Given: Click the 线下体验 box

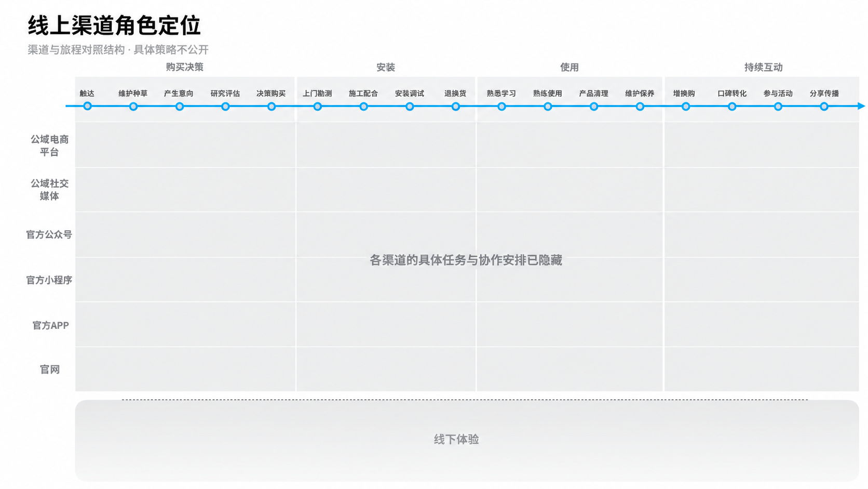Looking at the screenshot, I should click(467, 441).
